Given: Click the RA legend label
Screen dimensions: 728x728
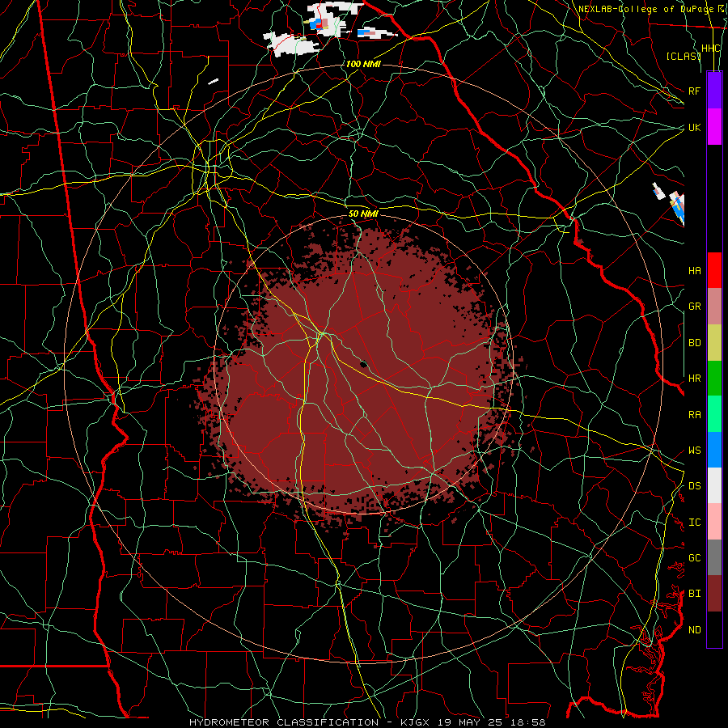Looking at the screenshot, I should (694, 414).
